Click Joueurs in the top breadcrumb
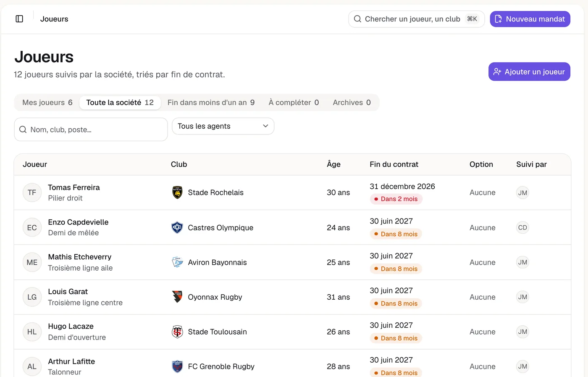This screenshot has width=588, height=377. click(54, 19)
